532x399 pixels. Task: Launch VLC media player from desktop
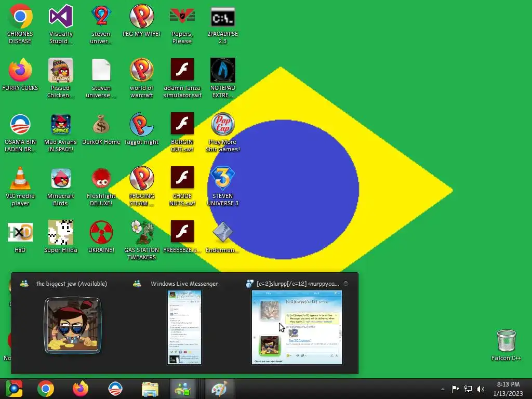coord(20,187)
